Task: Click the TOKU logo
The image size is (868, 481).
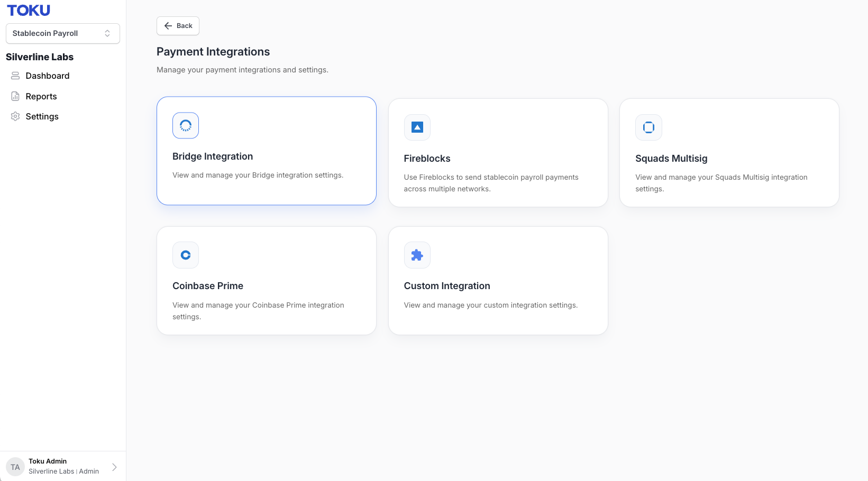Action: [x=29, y=10]
